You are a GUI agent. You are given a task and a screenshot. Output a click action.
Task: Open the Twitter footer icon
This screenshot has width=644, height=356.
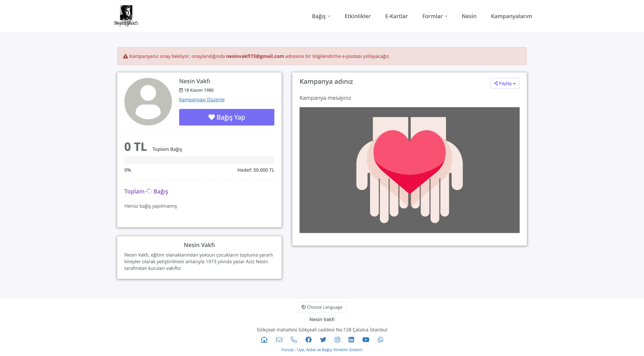pos(323,340)
